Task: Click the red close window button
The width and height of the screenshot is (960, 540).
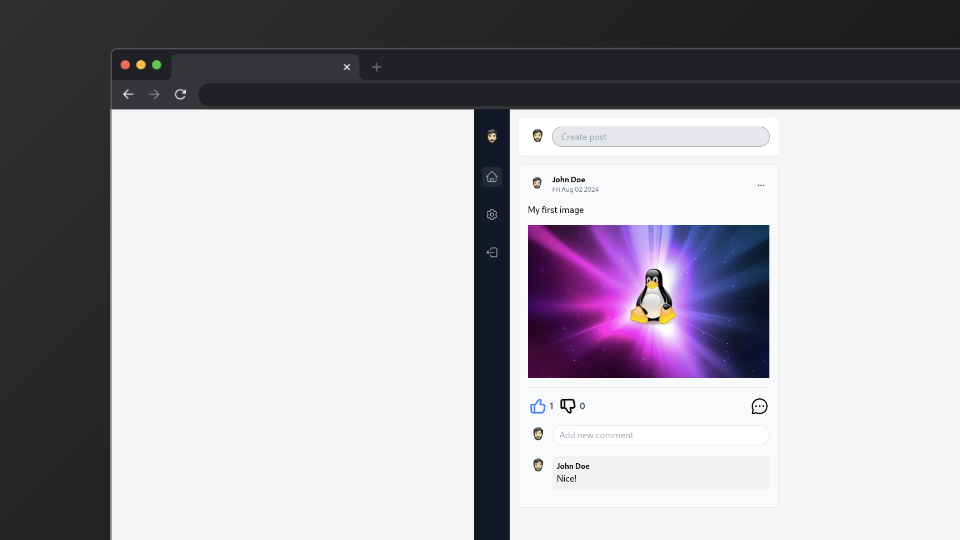Action: click(125, 65)
